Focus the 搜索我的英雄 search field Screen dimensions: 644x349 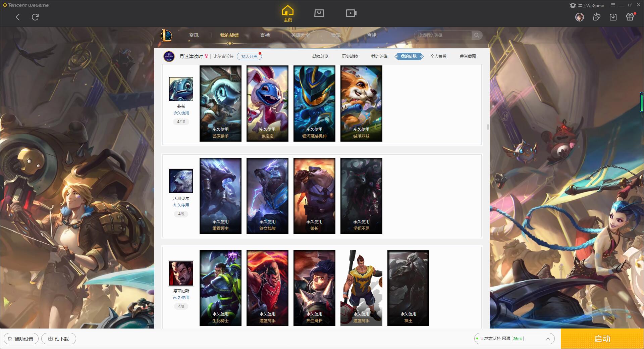(443, 35)
